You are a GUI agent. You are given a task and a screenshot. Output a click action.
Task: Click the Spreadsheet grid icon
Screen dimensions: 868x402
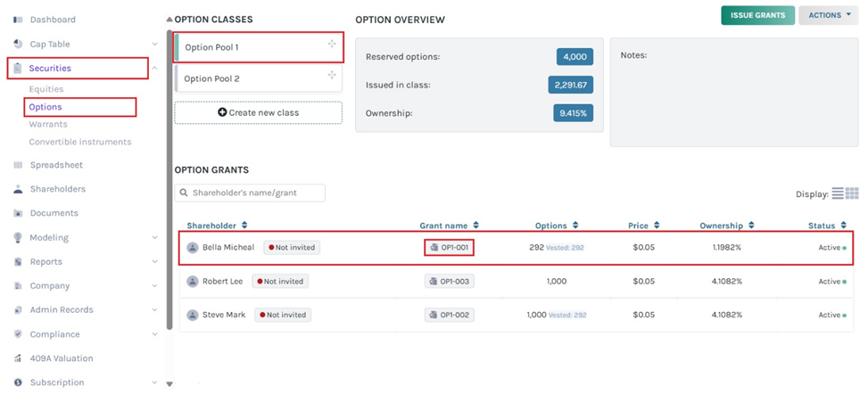[x=17, y=165]
